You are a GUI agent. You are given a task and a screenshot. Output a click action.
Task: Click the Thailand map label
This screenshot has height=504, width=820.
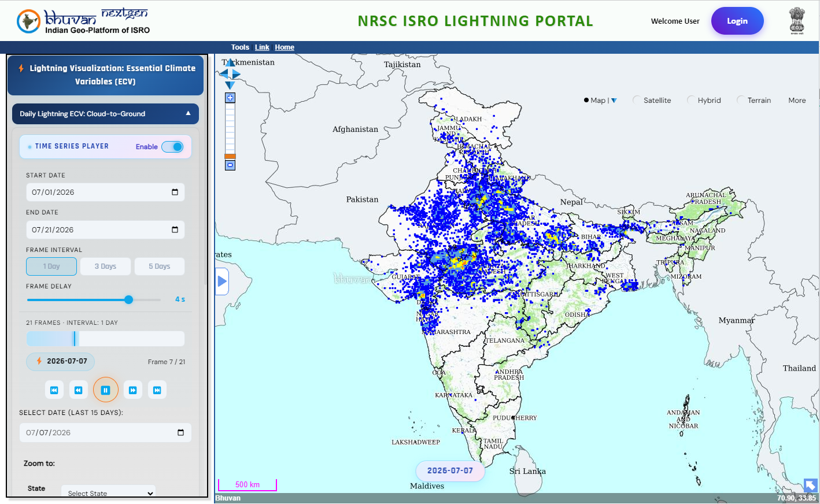tap(799, 368)
